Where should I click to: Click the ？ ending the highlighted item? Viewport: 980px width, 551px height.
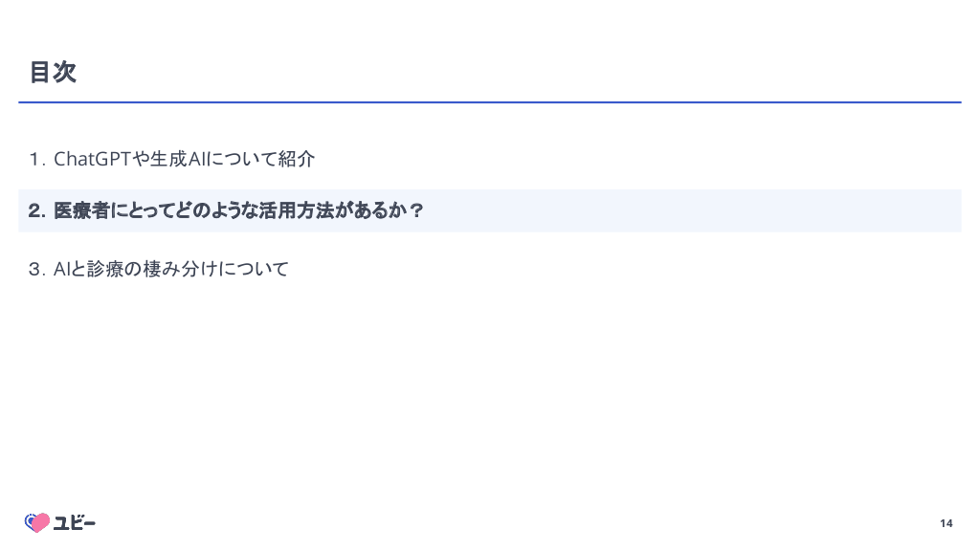tap(415, 211)
